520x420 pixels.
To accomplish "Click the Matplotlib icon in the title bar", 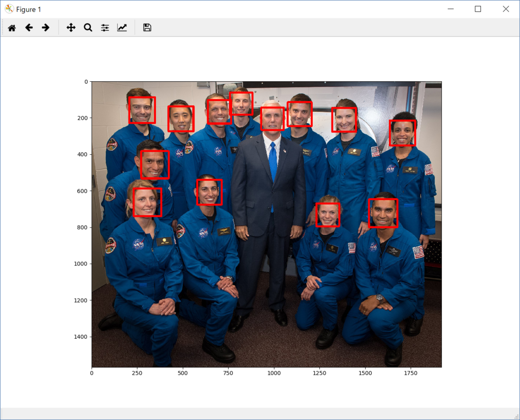I will coord(9,9).
